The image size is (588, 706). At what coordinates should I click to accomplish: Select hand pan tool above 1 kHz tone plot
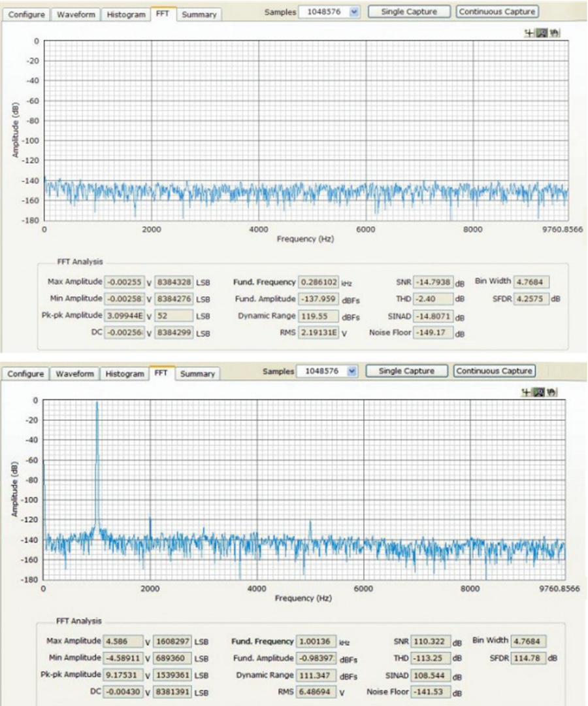[551, 392]
